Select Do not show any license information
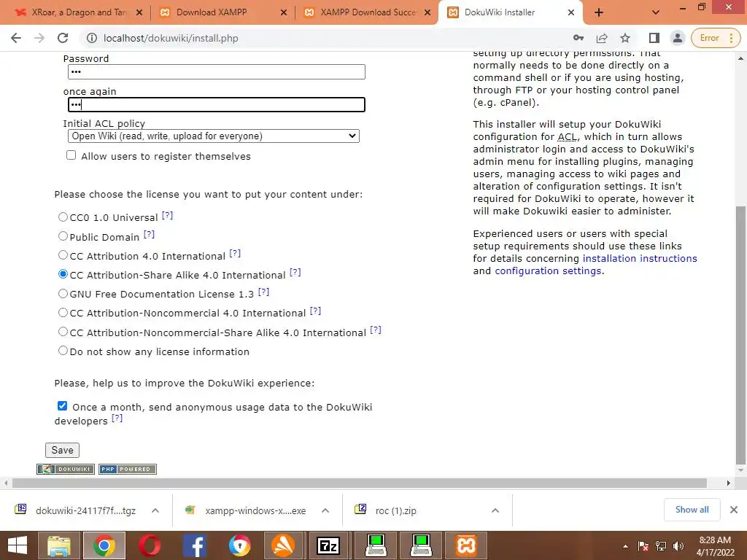The height and width of the screenshot is (560, 747). tap(63, 351)
